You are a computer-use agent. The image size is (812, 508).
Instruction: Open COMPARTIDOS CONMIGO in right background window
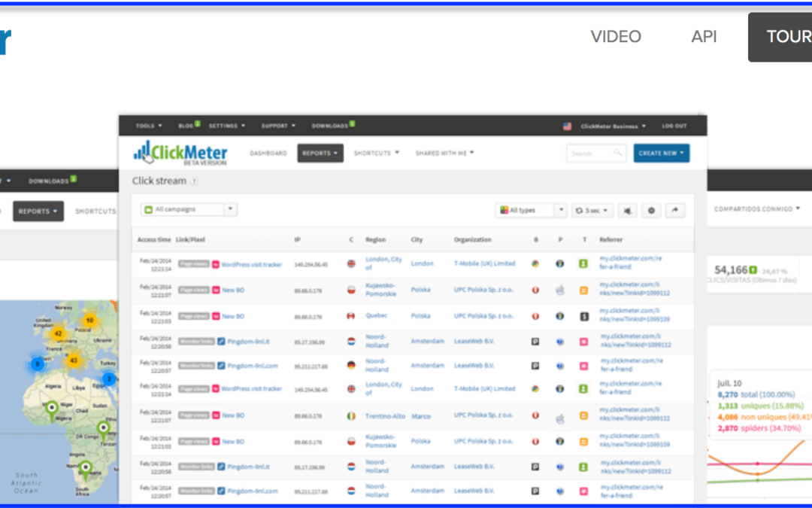pos(756,209)
